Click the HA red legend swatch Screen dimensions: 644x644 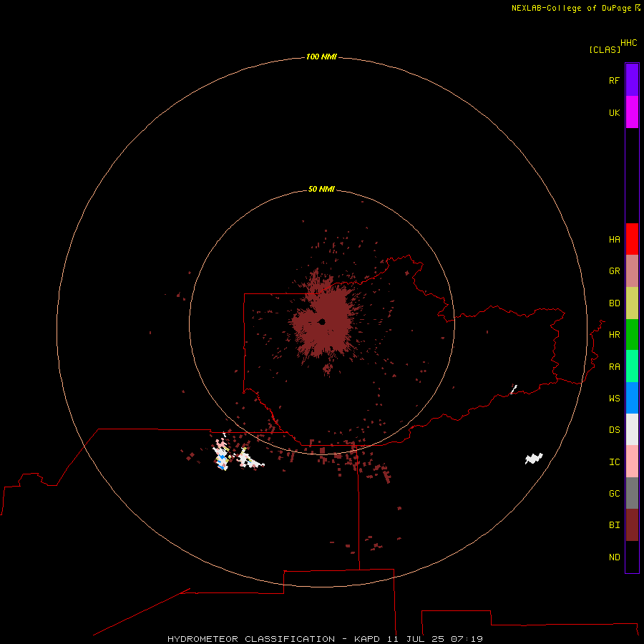point(632,239)
